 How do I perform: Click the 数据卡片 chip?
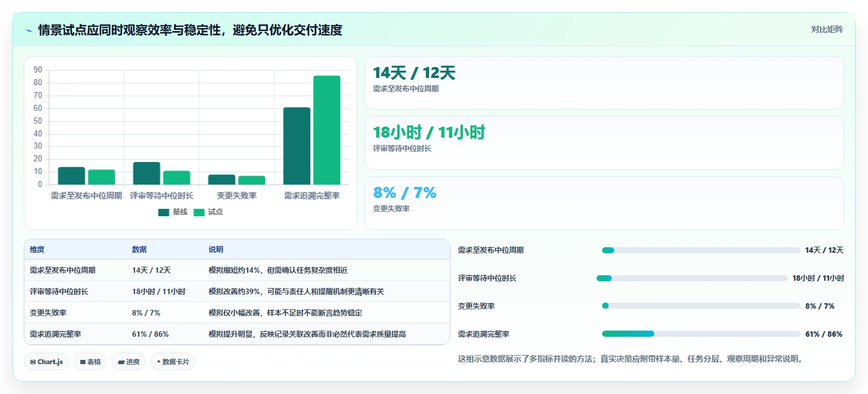[x=173, y=362]
